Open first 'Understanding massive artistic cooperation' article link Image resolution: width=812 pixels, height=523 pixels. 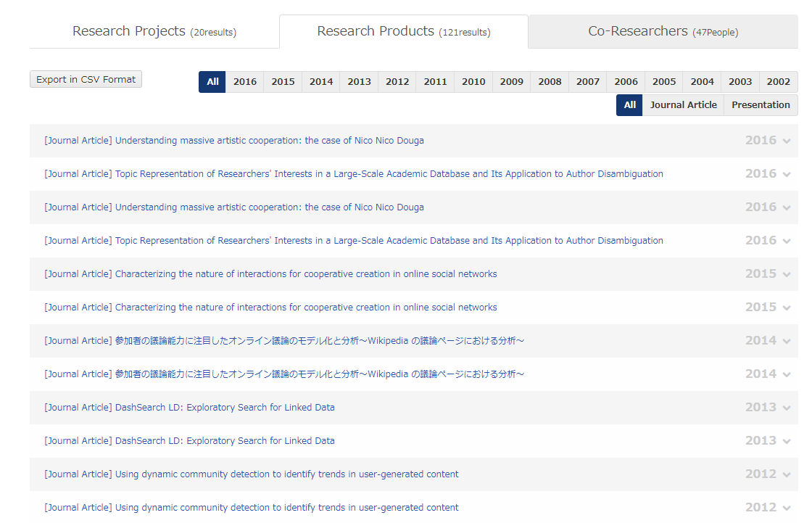(234, 141)
